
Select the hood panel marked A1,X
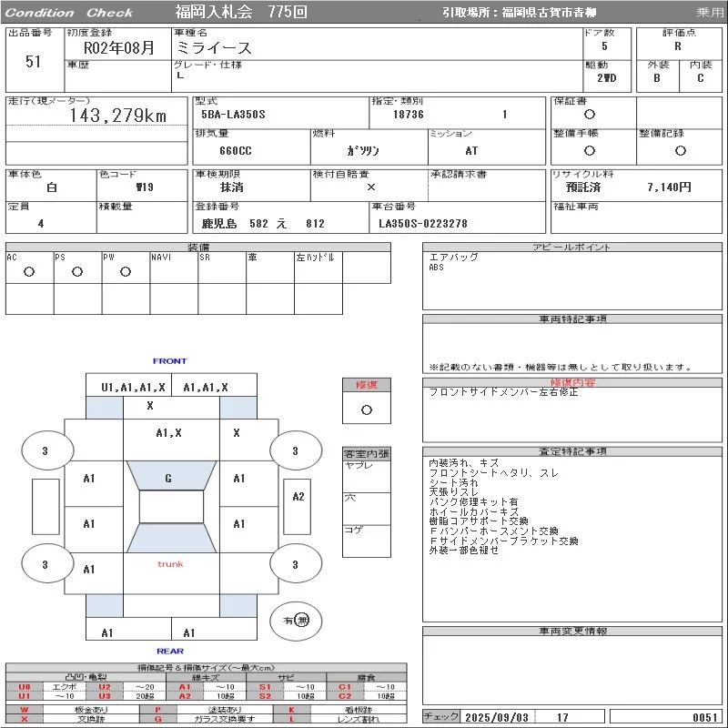168,433
